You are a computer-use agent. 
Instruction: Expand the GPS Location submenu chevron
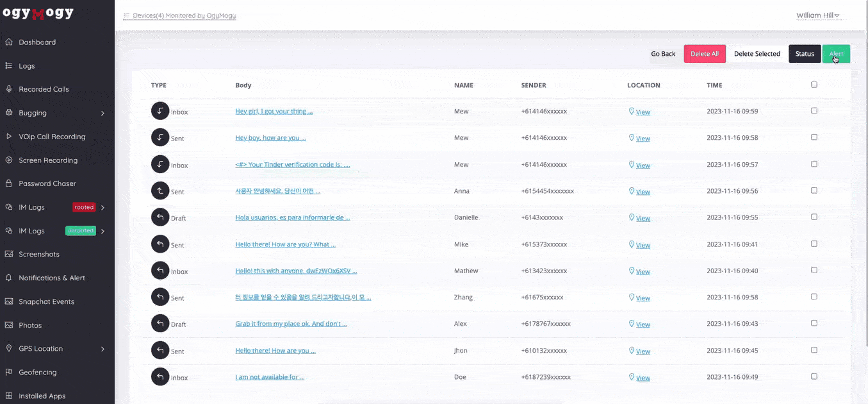102,349
